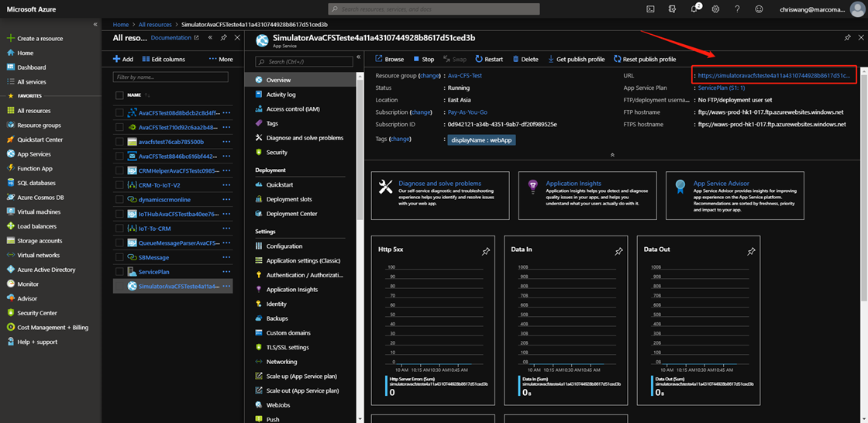Open Cost Management + Billing
The width and height of the screenshot is (868, 423).
(x=47, y=327)
